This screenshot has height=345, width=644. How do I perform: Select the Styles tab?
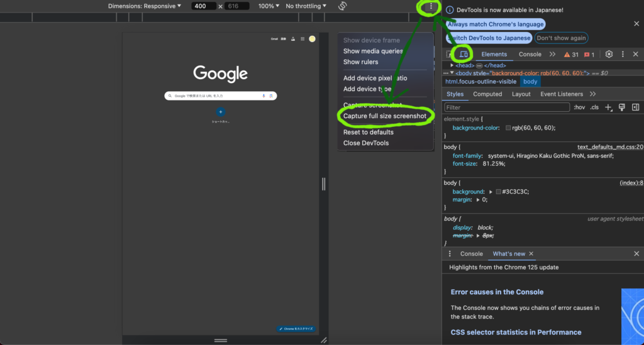pos(455,94)
